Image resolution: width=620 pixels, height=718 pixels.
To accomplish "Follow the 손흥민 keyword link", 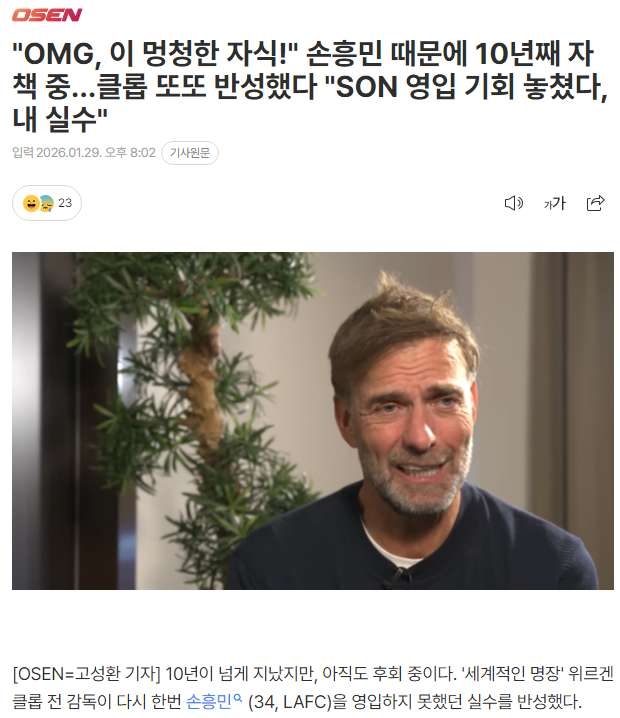I will 209,701.
